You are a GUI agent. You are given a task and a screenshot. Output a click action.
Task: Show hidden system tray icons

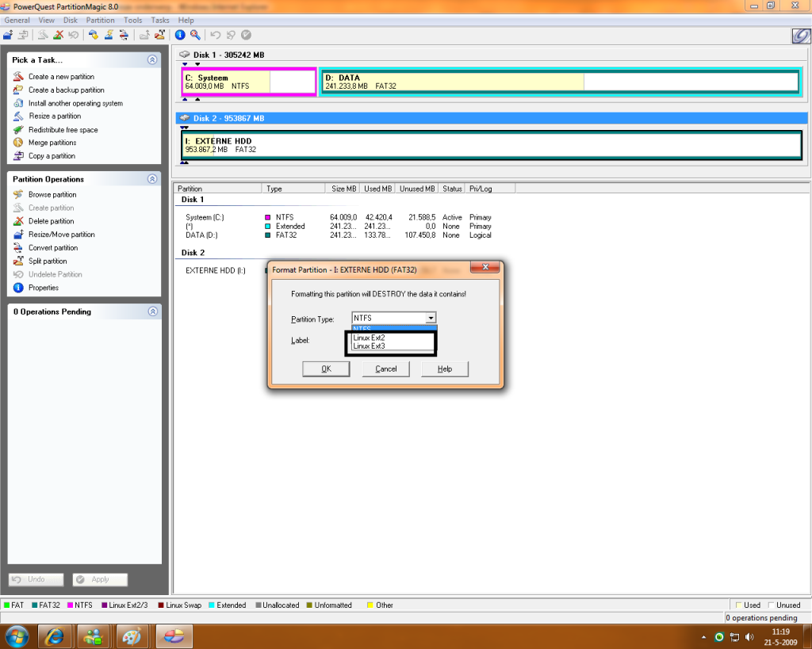(x=704, y=637)
